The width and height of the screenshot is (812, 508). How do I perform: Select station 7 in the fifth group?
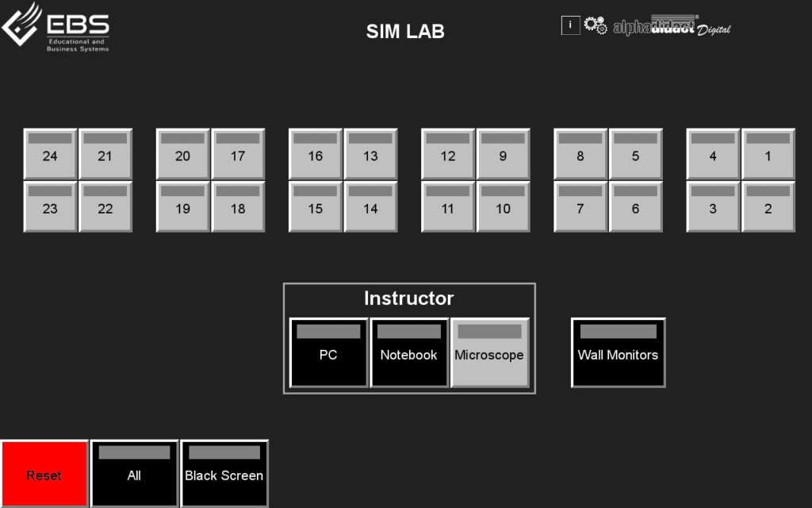(x=580, y=206)
